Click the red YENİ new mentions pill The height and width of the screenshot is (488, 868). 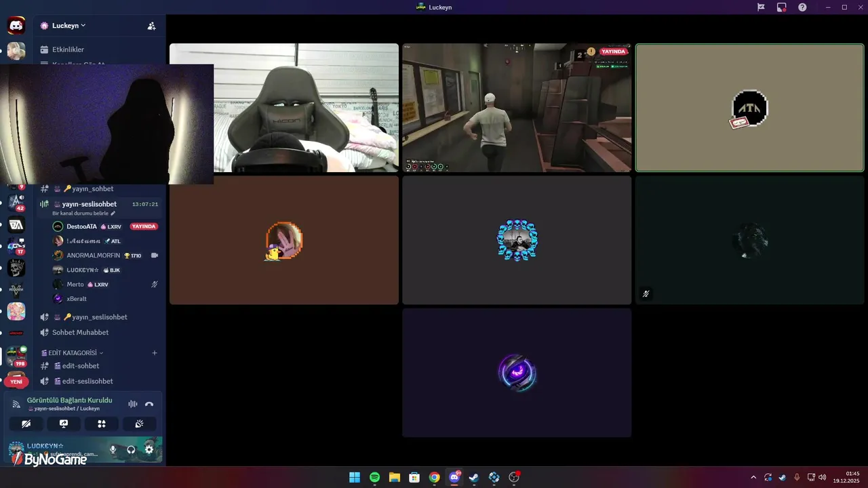[x=16, y=382]
